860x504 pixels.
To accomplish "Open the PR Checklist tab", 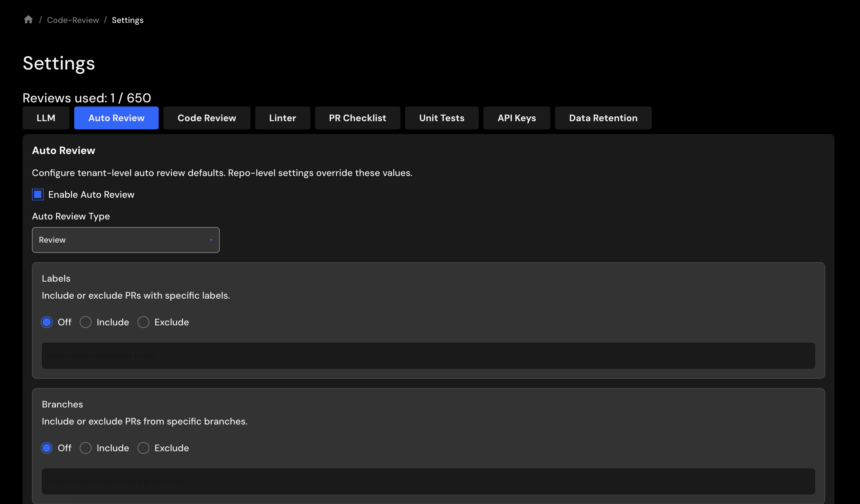I will coord(357,118).
